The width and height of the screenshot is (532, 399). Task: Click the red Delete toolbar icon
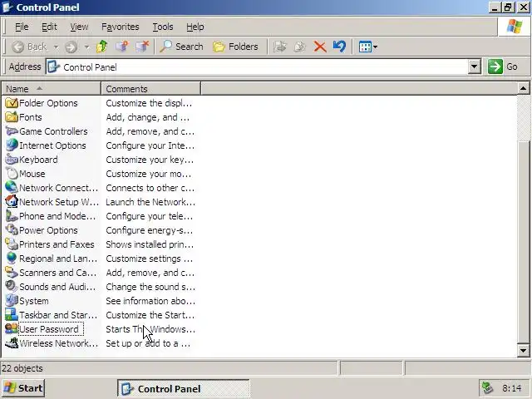coord(319,47)
